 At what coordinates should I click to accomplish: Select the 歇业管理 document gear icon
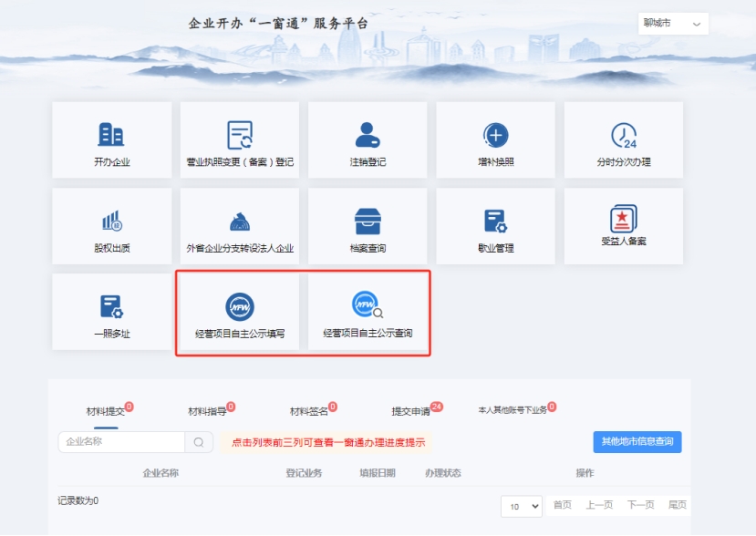point(496,222)
